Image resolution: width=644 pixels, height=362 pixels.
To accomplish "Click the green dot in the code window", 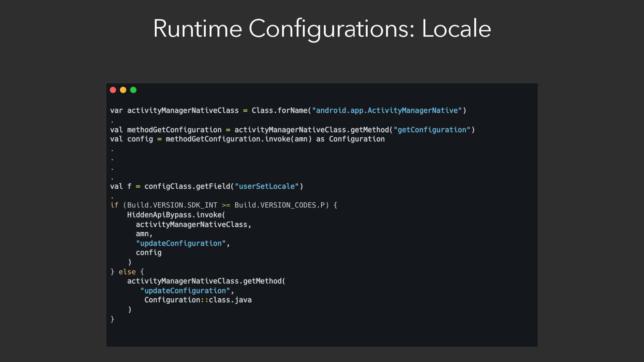I will [x=133, y=90].
